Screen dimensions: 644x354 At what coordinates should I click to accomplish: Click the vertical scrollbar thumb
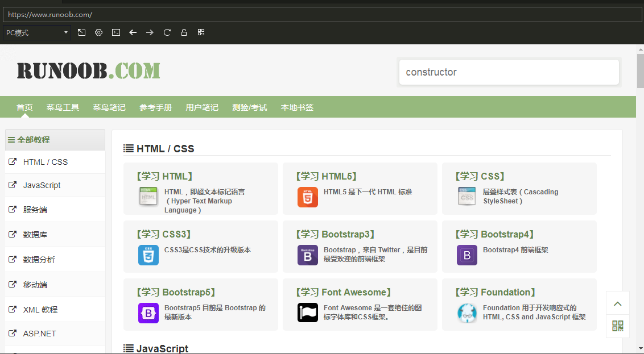point(641,70)
